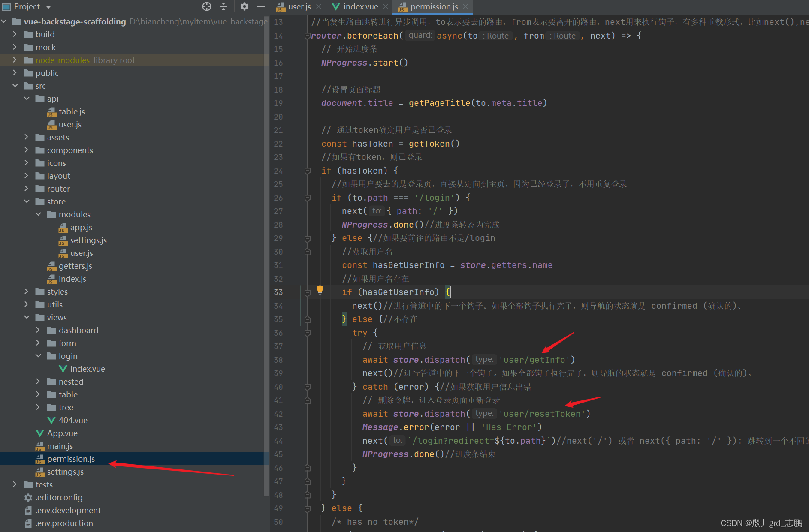809x532 pixels.
Task: Expand the icons folder
Action: coord(27,163)
